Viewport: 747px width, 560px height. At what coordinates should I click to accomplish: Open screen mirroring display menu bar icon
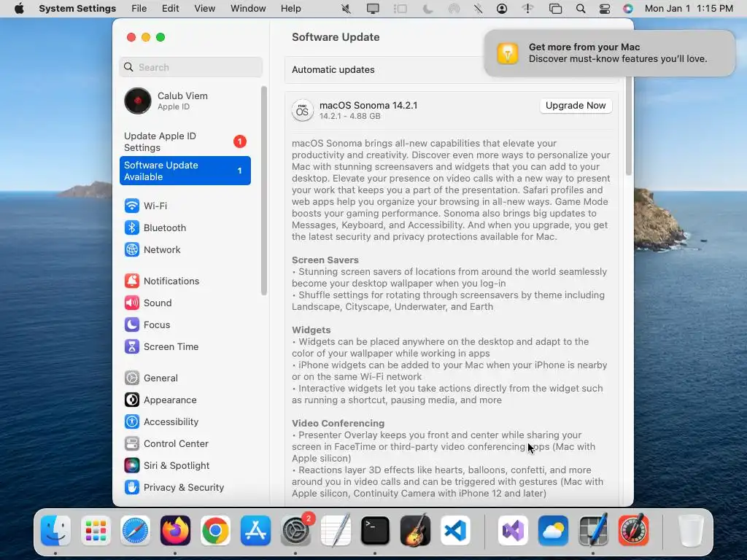[x=373, y=9]
